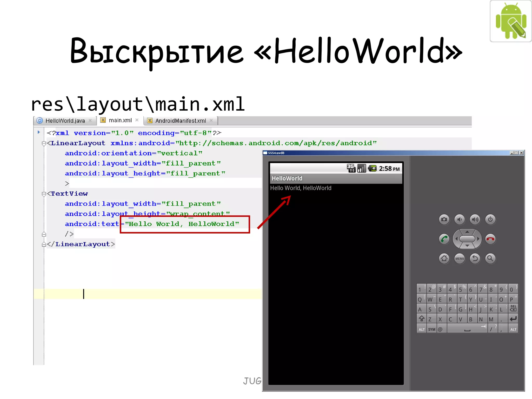Click the emulator Search button
Screen dimensions: 532x399
pos(490,258)
